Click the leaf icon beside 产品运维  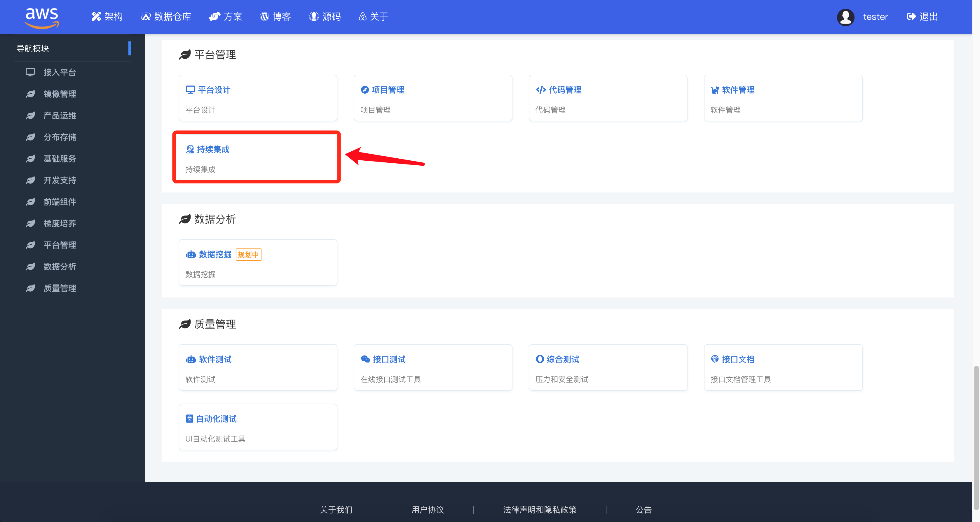click(x=30, y=115)
